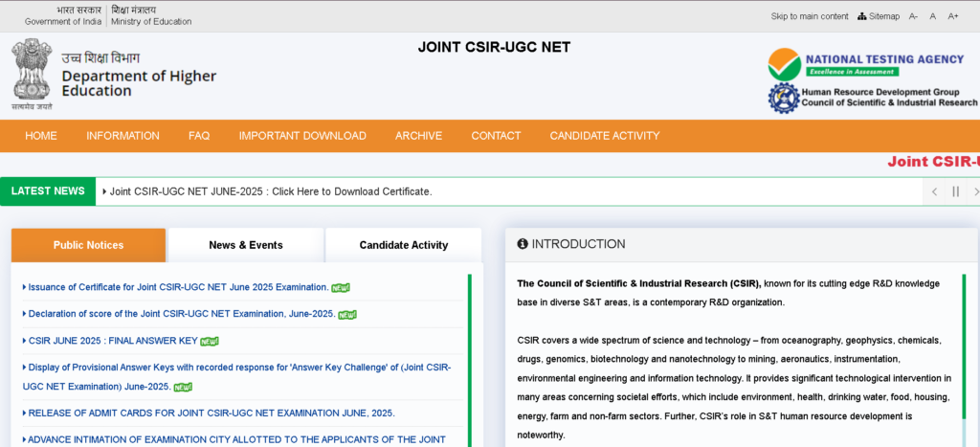Open the INFORMATION menu

(122, 136)
